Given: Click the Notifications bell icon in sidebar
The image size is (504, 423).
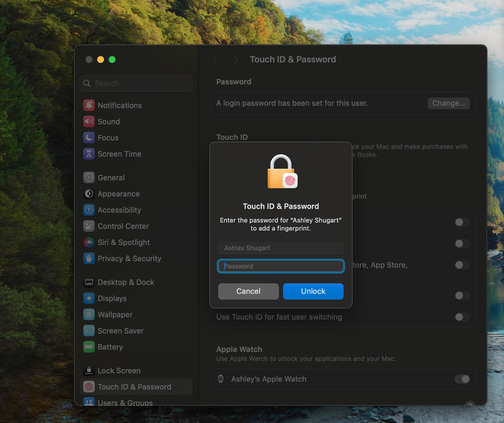Looking at the screenshot, I should coord(89,105).
